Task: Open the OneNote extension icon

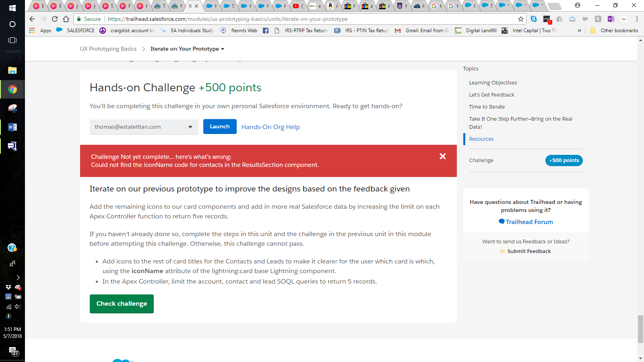Action: (611, 19)
